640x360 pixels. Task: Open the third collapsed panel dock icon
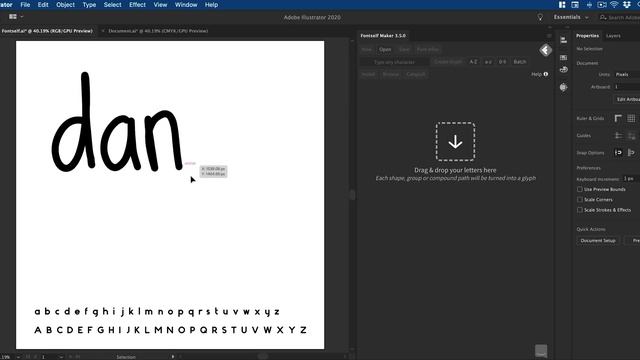pyautogui.click(x=564, y=69)
